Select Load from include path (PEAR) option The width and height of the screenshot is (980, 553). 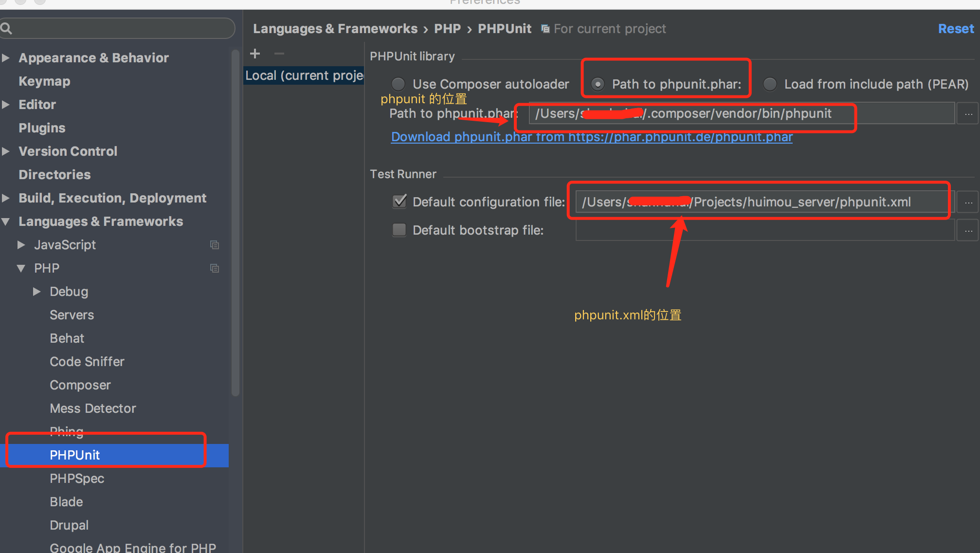coord(770,84)
